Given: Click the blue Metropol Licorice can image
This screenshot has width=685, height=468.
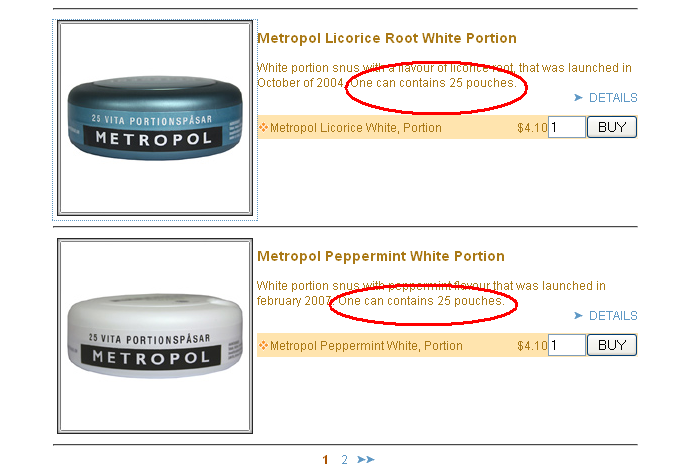Looking at the screenshot, I should (x=155, y=118).
